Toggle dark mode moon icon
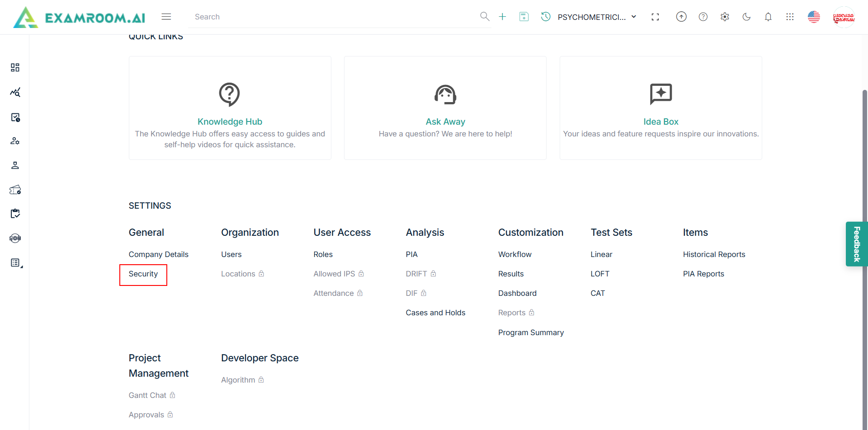The image size is (868, 430). point(746,17)
